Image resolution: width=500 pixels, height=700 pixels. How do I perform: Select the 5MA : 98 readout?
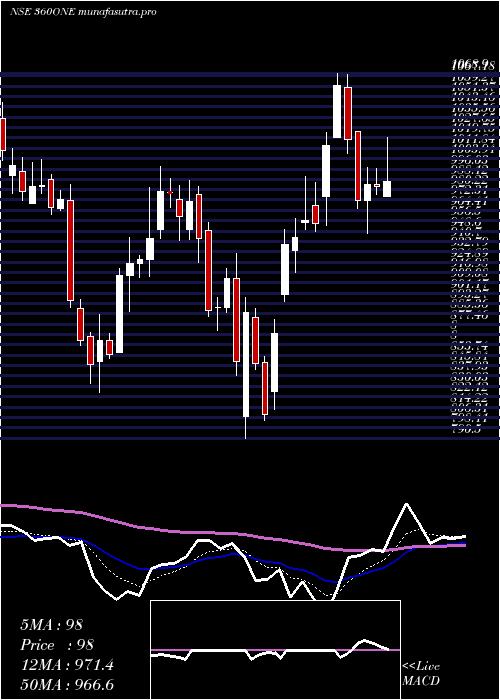[x=52, y=625]
